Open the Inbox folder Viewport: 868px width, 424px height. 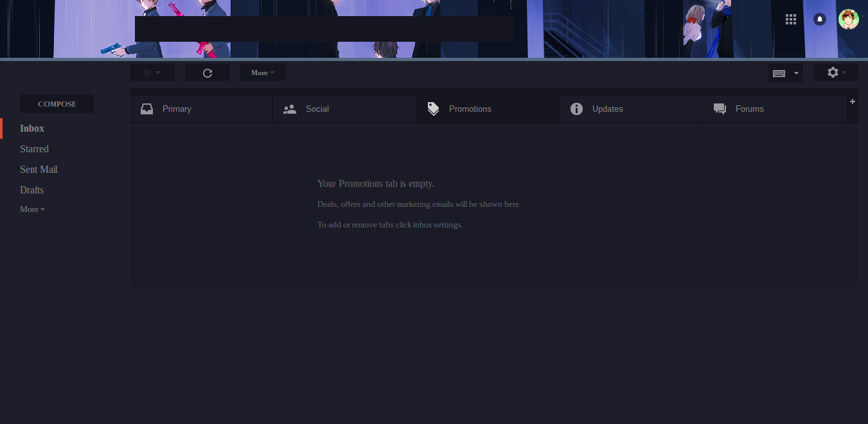tap(32, 128)
